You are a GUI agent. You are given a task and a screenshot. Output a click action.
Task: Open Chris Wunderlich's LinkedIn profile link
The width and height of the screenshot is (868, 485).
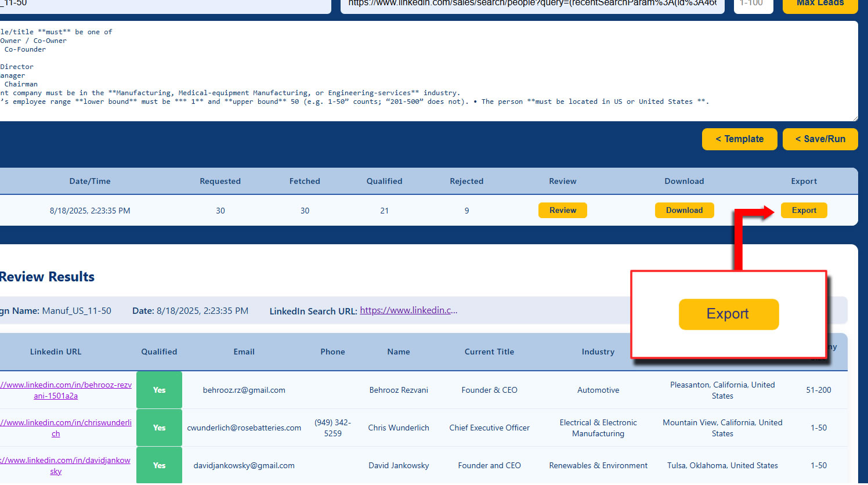(x=65, y=428)
